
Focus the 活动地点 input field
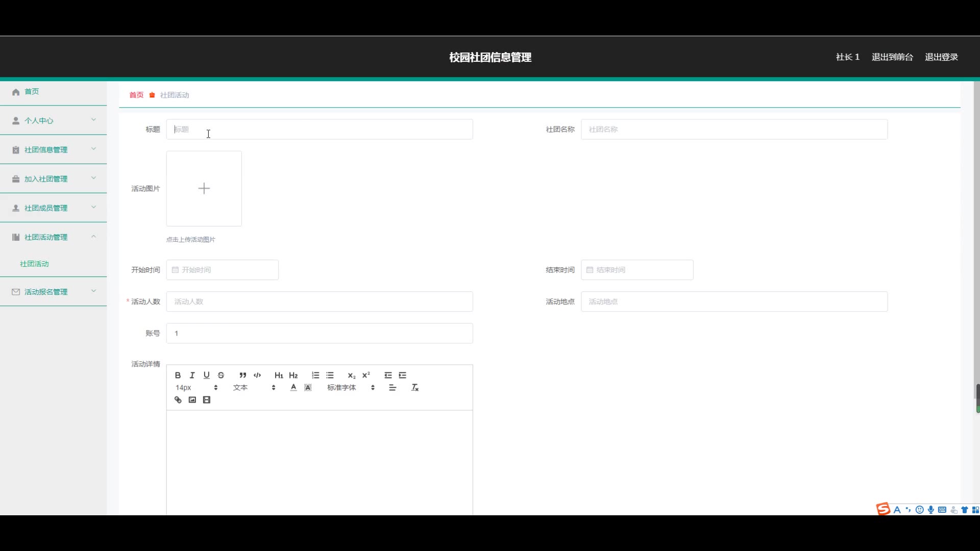pyautogui.click(x=734, y=302)
